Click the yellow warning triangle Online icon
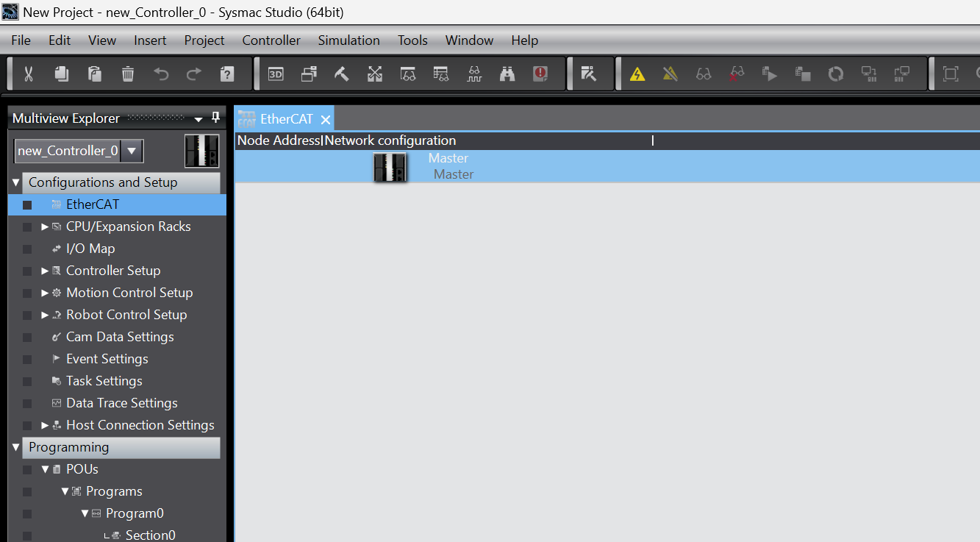Screen dimensions: 980x542 tap(637, 74)
